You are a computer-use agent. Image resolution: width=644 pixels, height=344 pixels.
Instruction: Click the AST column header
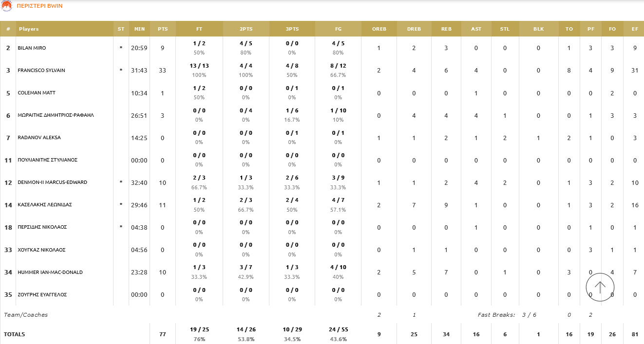click(476, 29)
